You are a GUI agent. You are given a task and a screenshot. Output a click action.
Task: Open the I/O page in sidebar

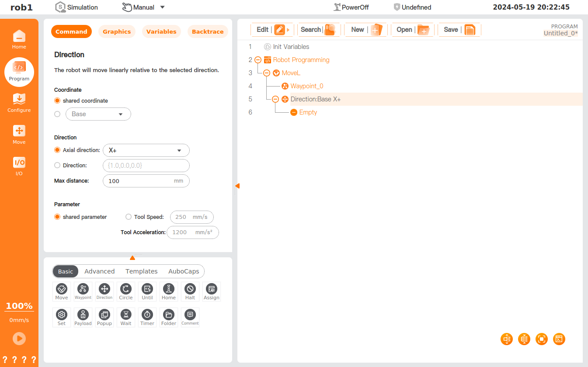[19, 166]
